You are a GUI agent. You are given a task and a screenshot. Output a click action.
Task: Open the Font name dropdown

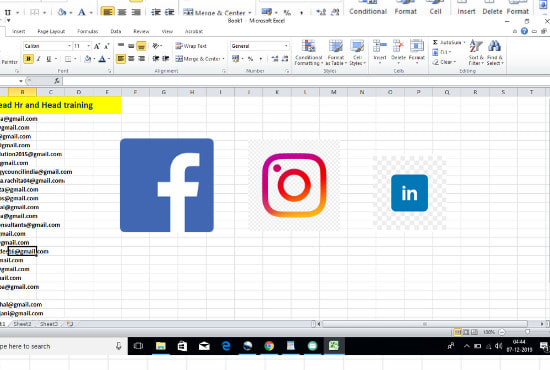tap(69, 46)
